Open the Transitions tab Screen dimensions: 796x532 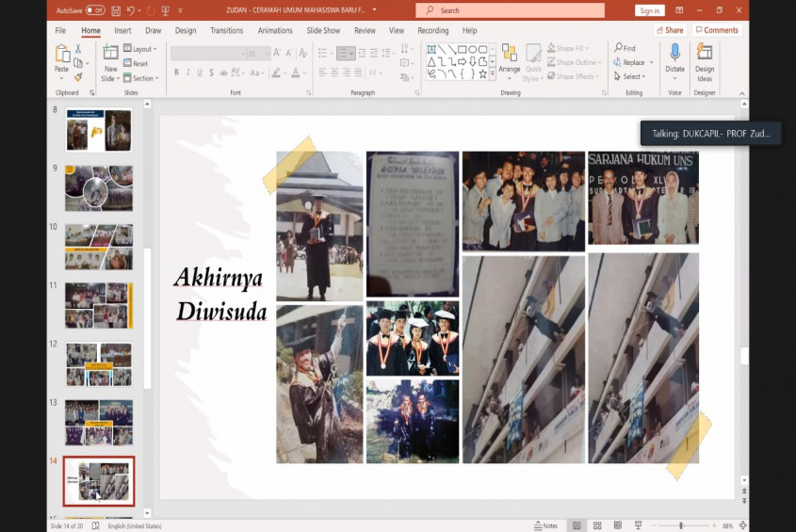[226, 30]
